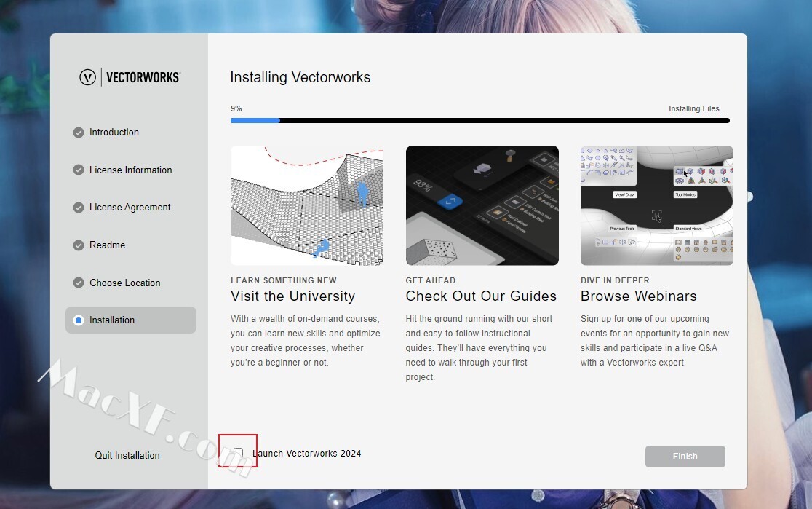Open the Visit the University heading

pyautogui.click(x=292, y=296)
